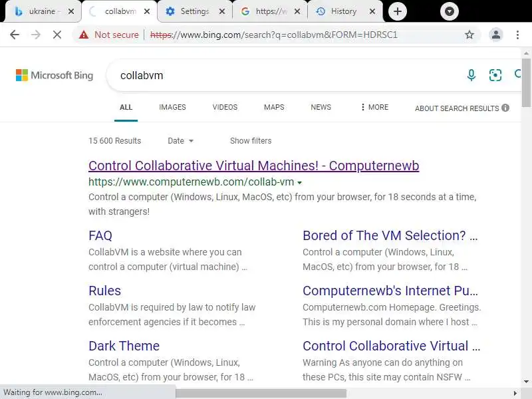Click the info icon beside About Search Results

(505, 108)
